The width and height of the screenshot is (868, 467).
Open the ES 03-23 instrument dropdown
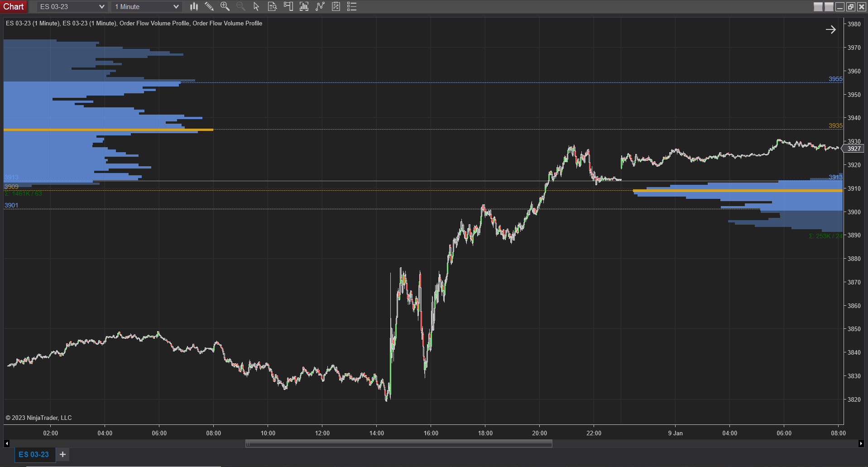coord(72,7)
